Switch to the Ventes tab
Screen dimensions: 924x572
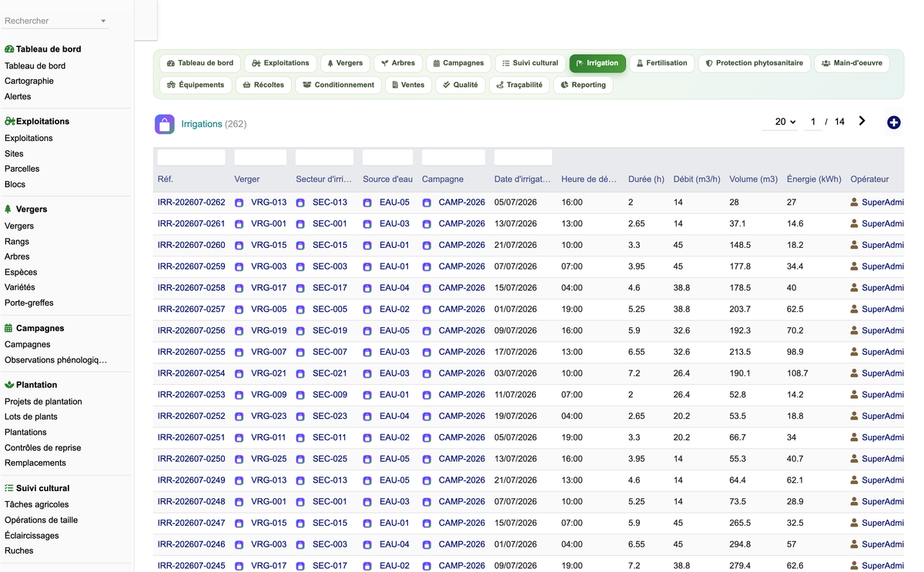(408, 85)
